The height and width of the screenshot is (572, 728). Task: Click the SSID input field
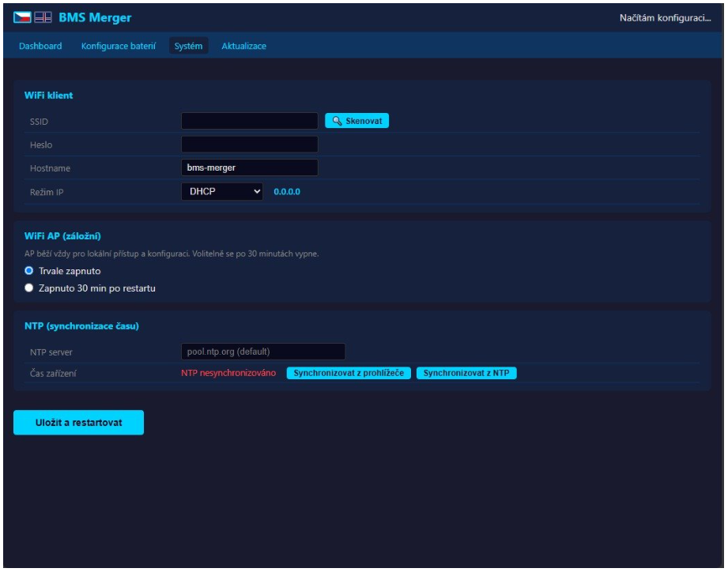coord(249,121)
